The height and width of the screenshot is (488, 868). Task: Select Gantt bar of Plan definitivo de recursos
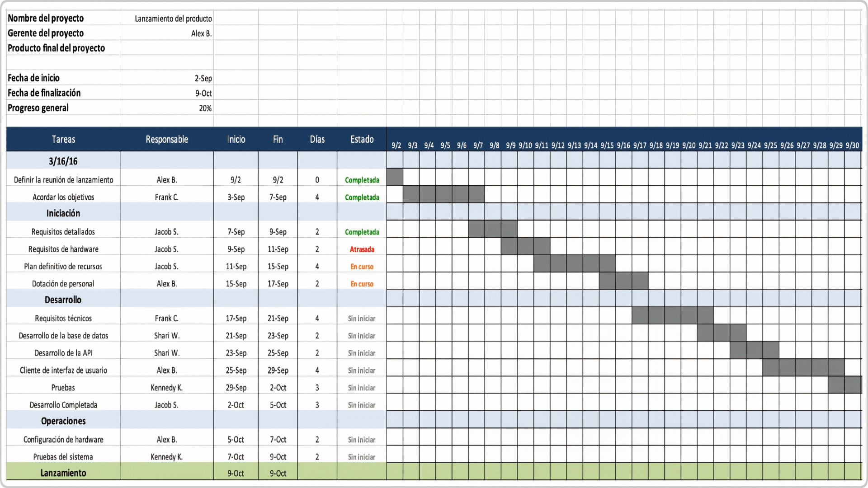575,263
